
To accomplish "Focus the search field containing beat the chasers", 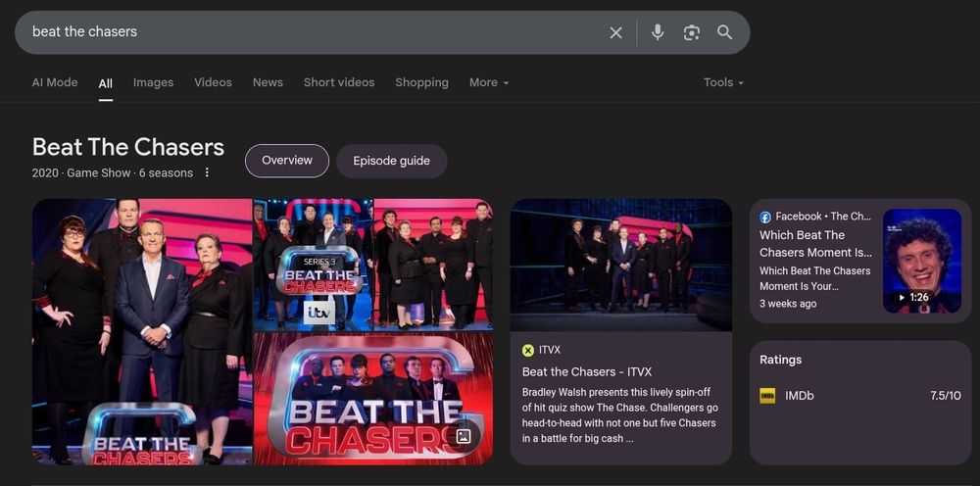I will point(313,32).
